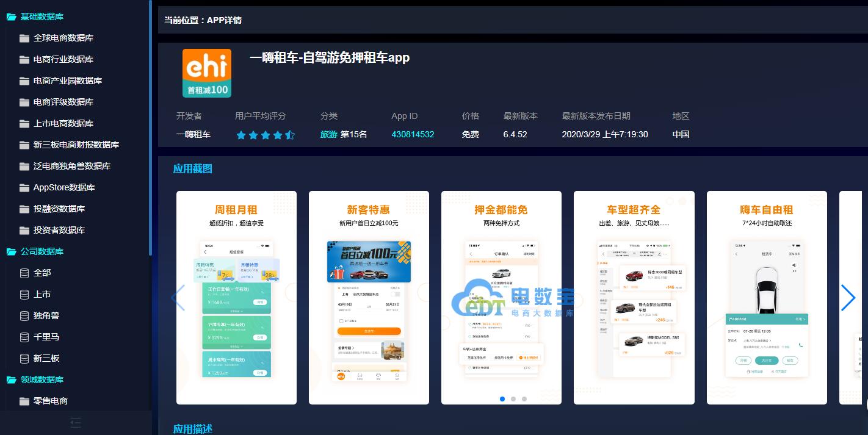Click the database icon beside 上市

click(x=24, y=295)
